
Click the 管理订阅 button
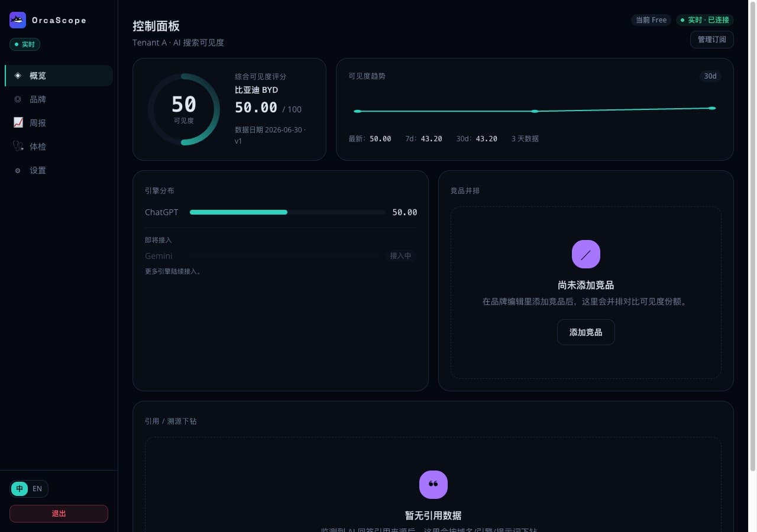click(x=712, y=40)
